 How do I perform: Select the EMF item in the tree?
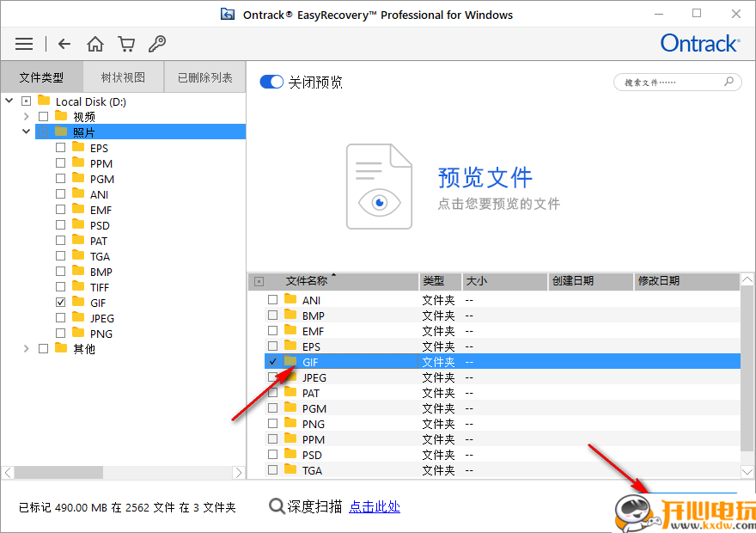tap(101, 211)
